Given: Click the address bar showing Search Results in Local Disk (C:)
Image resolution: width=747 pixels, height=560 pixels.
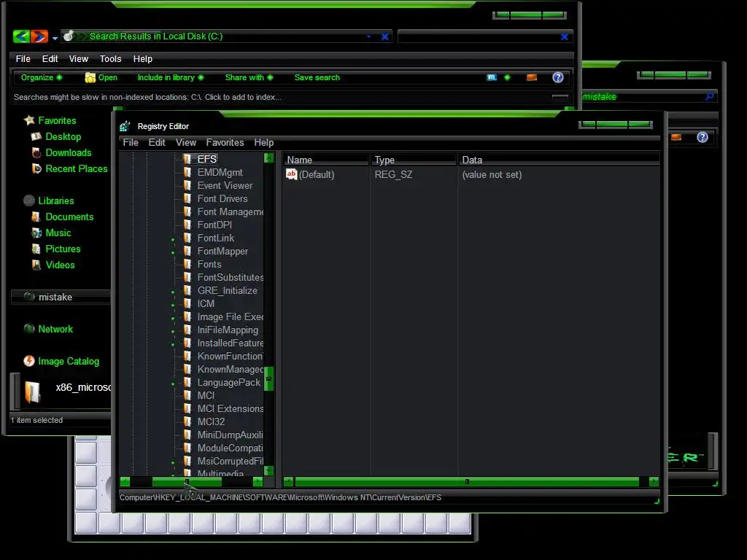Looking at the screenshot, I should (227, 36).
